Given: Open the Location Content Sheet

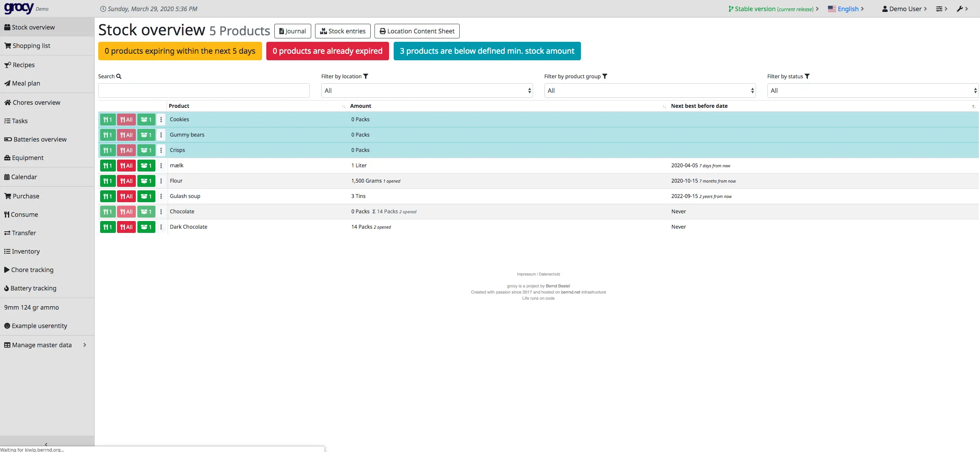Looking at the screenshot, I should pyautogui.click(x=417, y=31).
